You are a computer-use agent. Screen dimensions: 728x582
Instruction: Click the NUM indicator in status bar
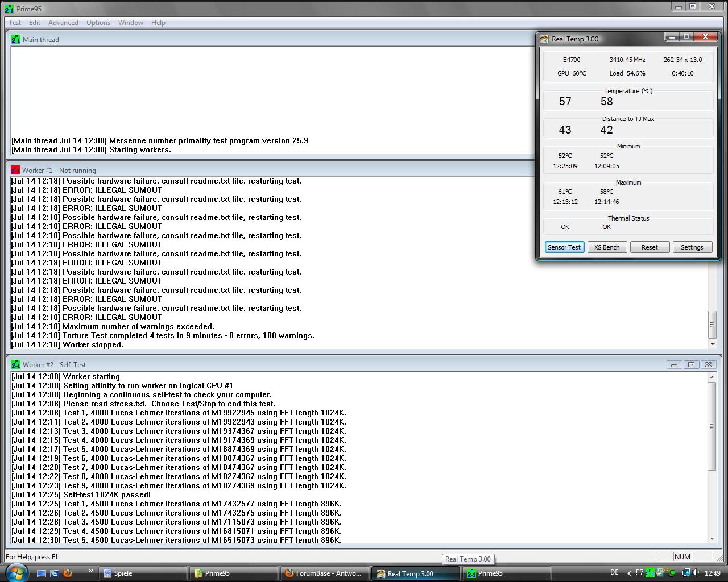[x=682, y=557]
